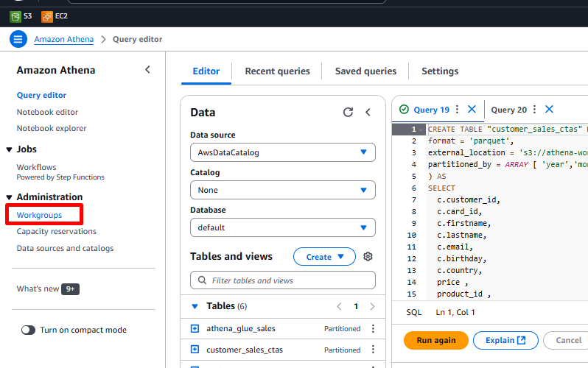Expand the athena_glue_sales table columns
This screenshot has height=368, width=588.
[x=195, y=329]
